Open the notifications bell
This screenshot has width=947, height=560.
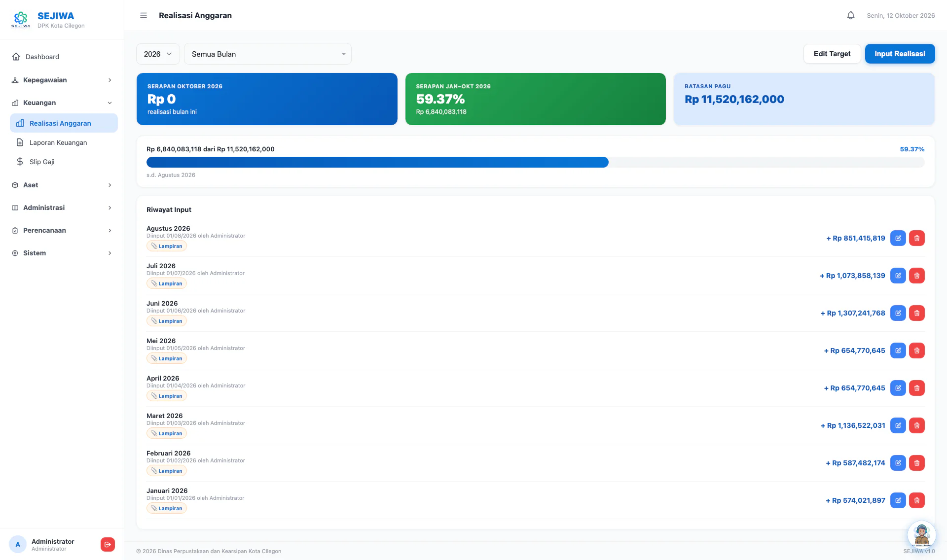pos(851,15)
